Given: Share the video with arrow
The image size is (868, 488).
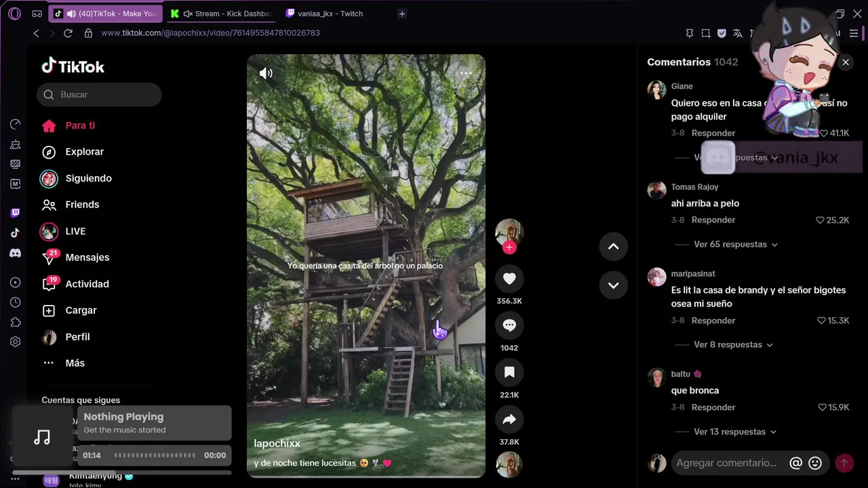Looking at the screenshot, I should 509,420.
